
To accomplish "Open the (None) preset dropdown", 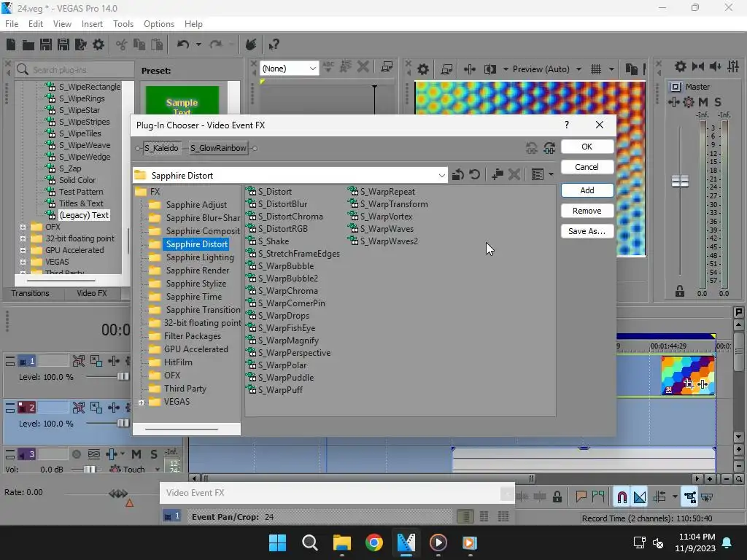I will [x=312, y=69].
